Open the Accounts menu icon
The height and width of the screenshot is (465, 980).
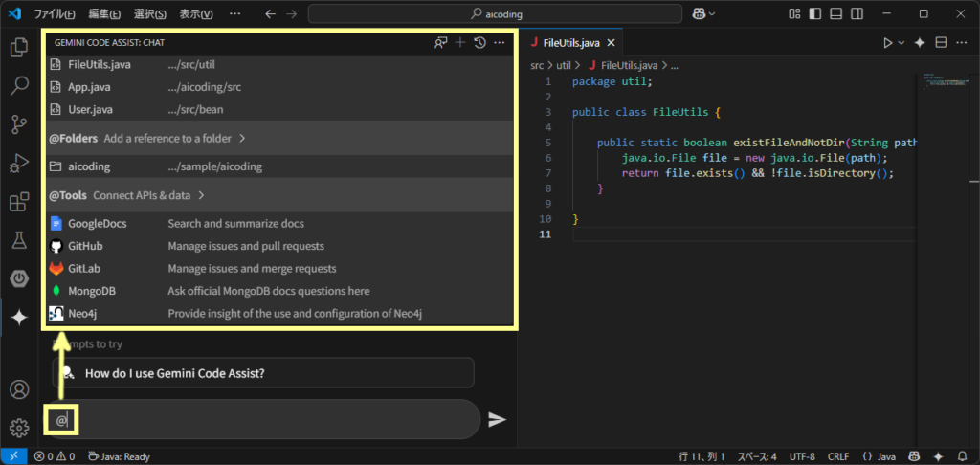tap(19, 389)
